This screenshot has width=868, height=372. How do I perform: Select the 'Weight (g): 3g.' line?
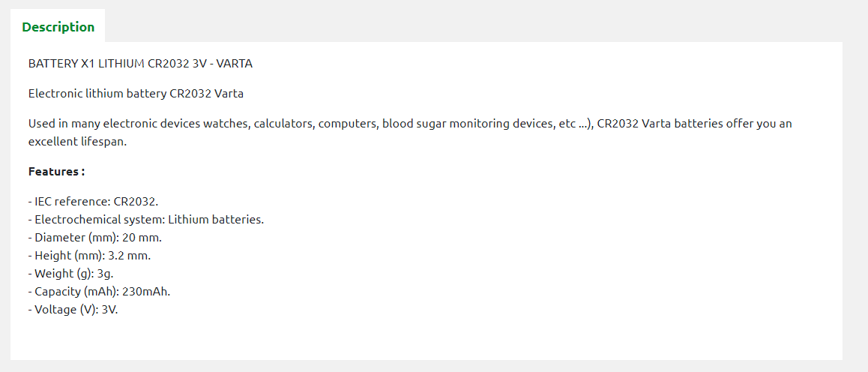pyautogui.click(x=71, y=274)
